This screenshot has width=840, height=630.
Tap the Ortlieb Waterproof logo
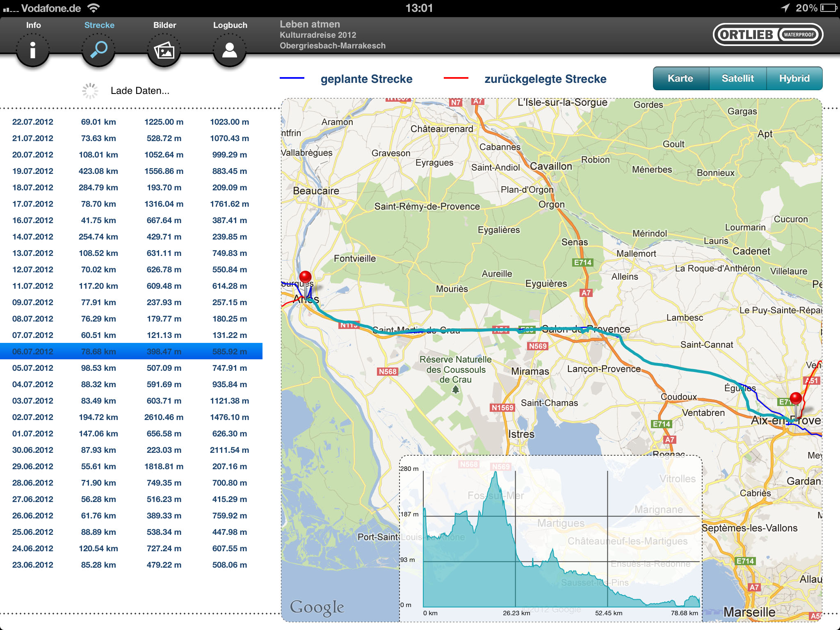[x=768, y=34]
